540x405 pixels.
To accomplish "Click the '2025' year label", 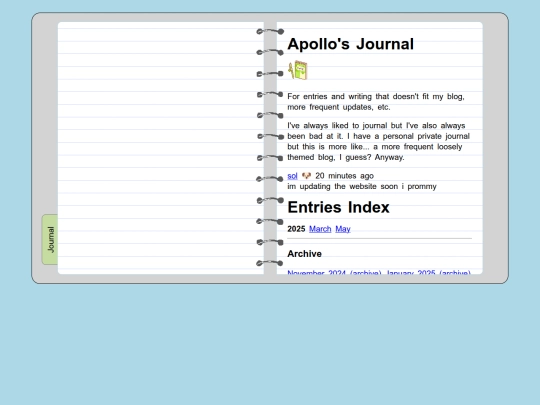I will 296,229.
